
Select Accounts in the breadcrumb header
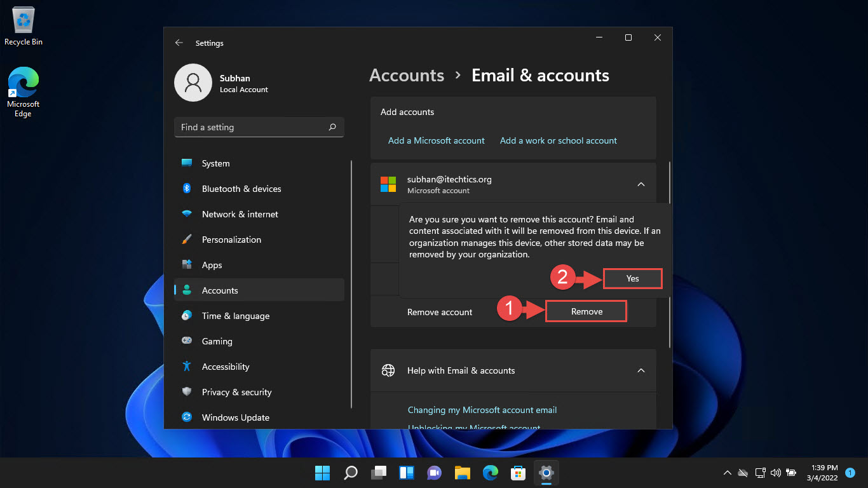406,75
